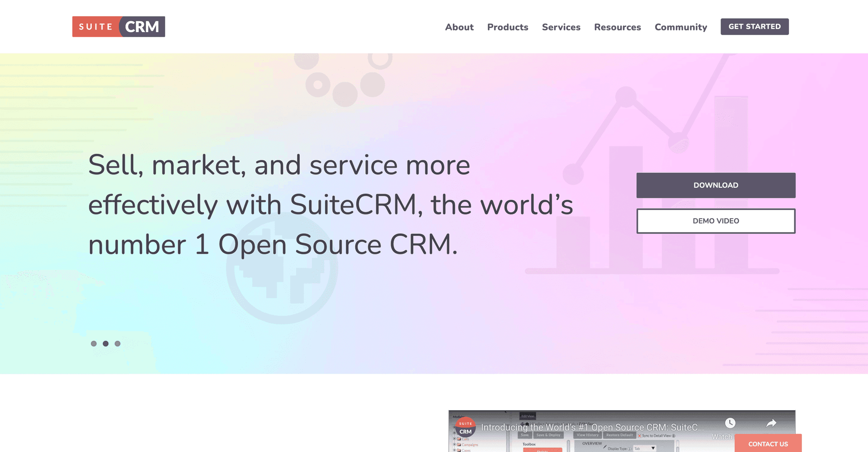Click the GET STARTED button
The height and width of the screenshot is (452, 868).
[755, 27]
